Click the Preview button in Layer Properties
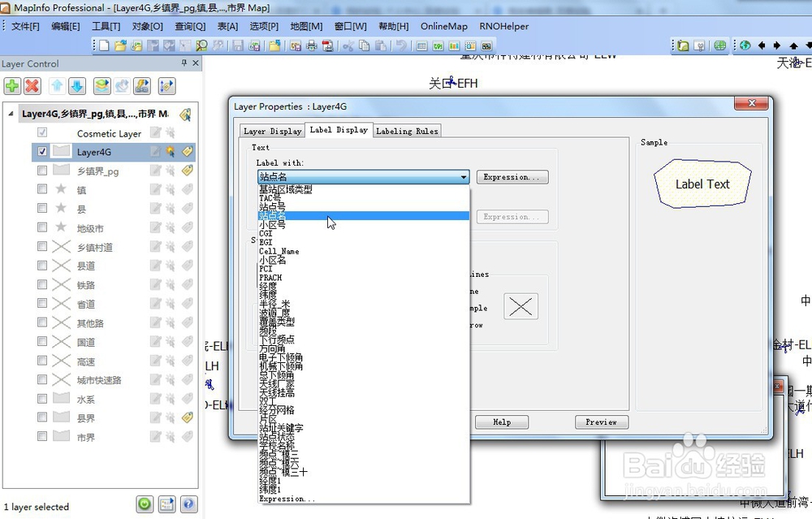This screenshot has width=812, height=519. [x=601, y=422]
